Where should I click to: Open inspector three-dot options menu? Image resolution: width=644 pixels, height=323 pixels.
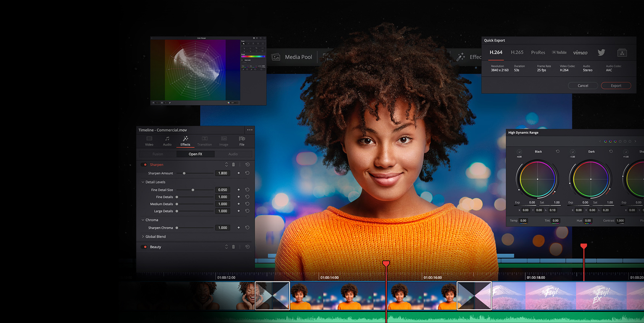pyautogui.click(x=250, y=130)
